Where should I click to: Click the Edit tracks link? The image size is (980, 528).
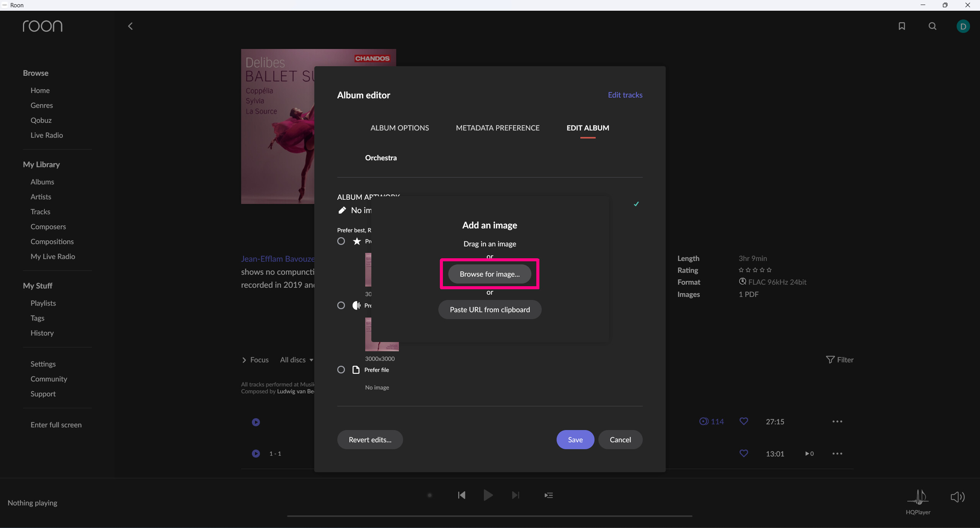point(625,95)
